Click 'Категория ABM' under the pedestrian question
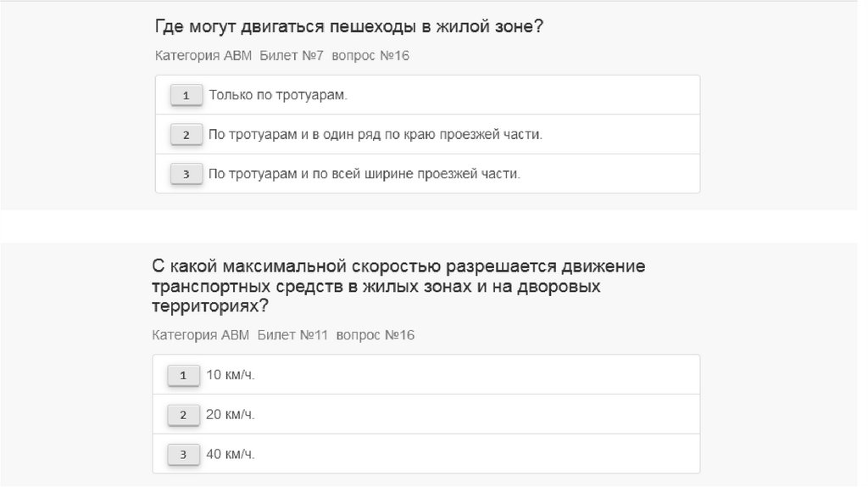The width and height of the screenshot is (868, 487). pyautogui.click(x=203, y=55)
